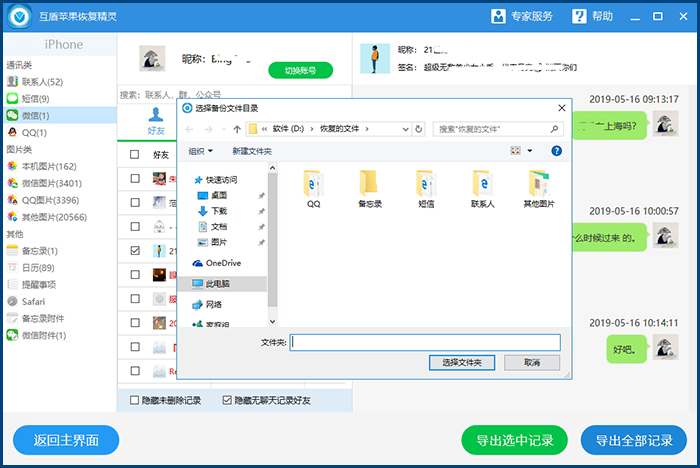Select 文档 under quick access
Image resolution: width=700 pixels, height=468 pixels.
212,227
